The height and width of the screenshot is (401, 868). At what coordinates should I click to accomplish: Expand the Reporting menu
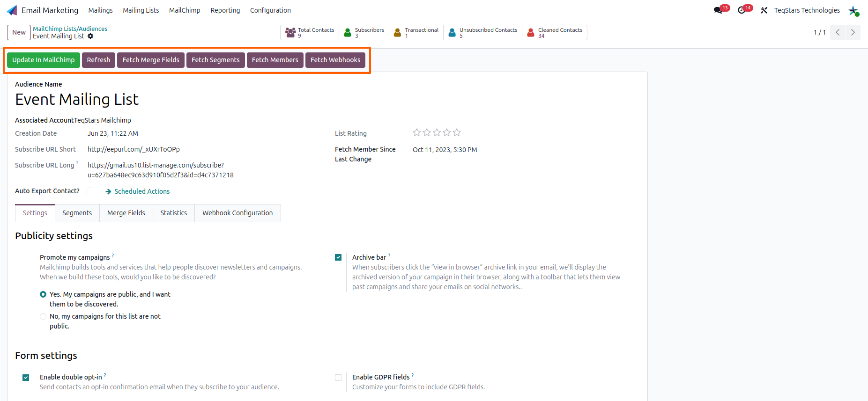click(225, 10)
